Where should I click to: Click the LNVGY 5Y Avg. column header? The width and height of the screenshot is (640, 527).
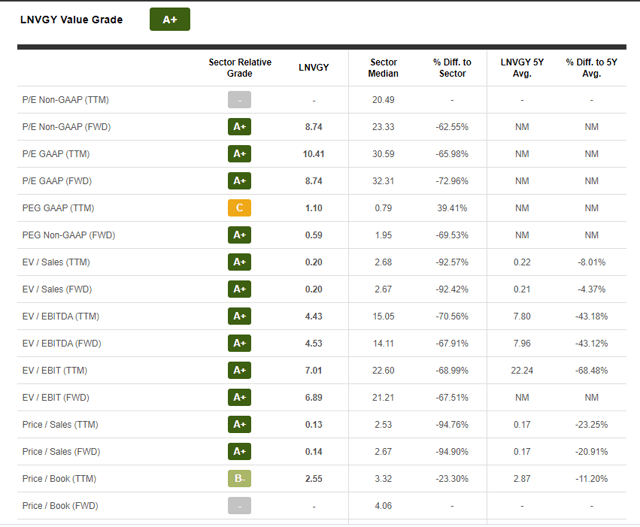pos(521,67)
